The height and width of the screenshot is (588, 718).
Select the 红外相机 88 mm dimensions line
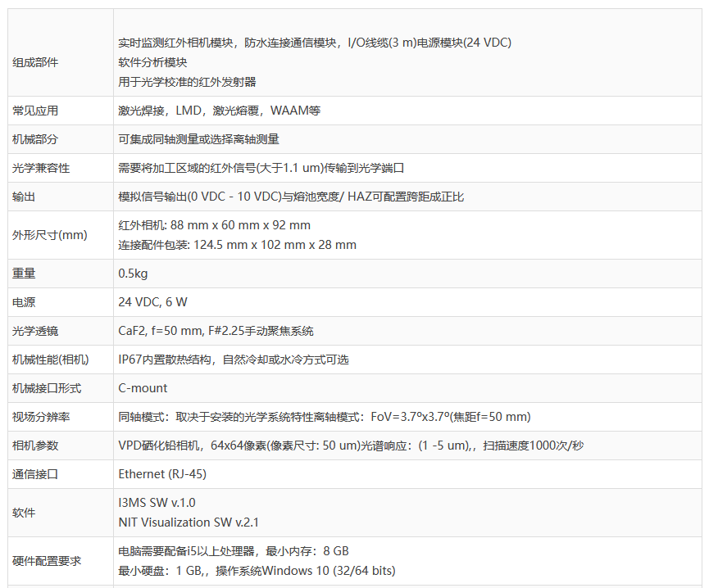[x=215, y=225]
